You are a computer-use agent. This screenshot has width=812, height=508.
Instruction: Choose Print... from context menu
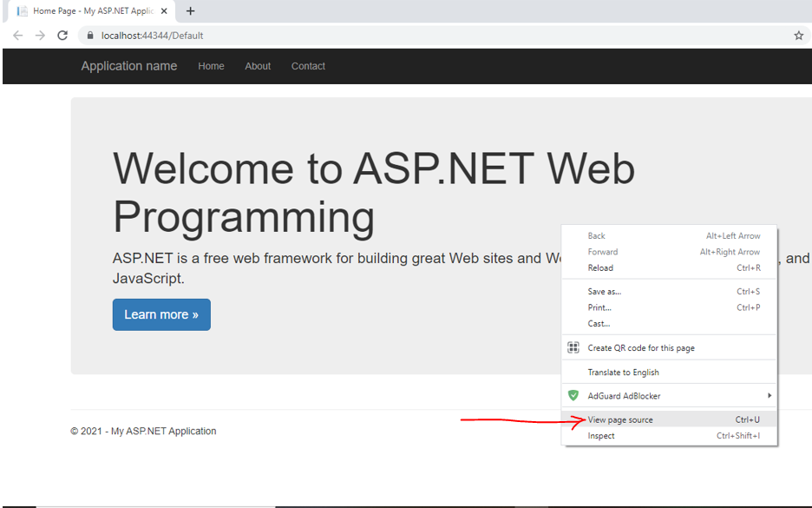pos(669,307)
